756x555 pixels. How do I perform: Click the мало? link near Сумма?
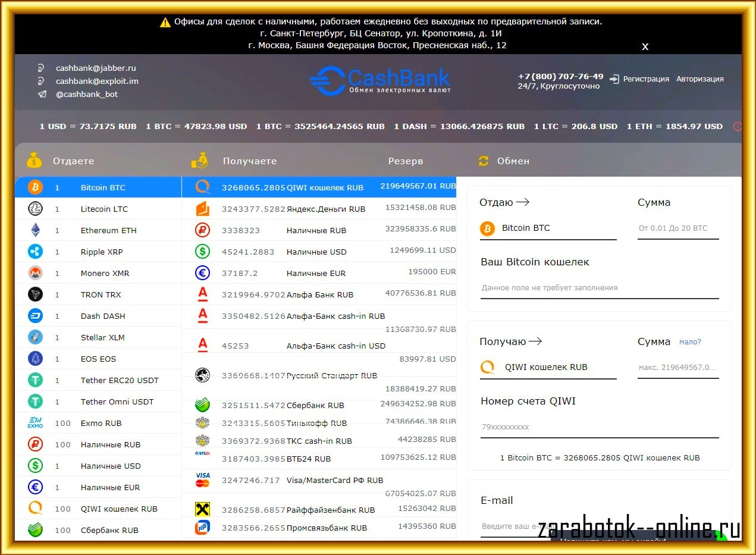[x=690, y=342]
